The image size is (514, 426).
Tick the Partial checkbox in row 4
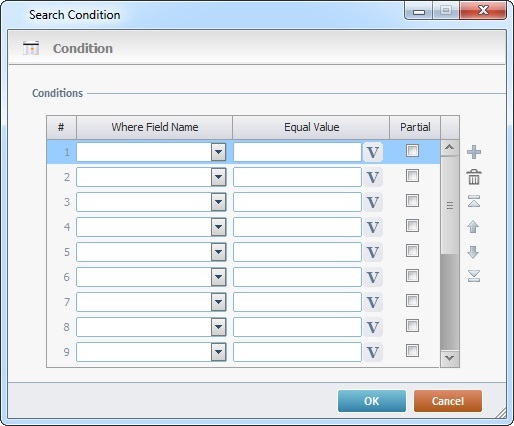point(412,226)
